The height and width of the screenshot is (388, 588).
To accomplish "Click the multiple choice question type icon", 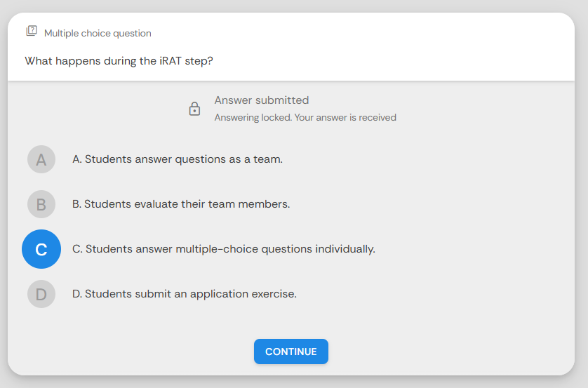I will (32, 31).
